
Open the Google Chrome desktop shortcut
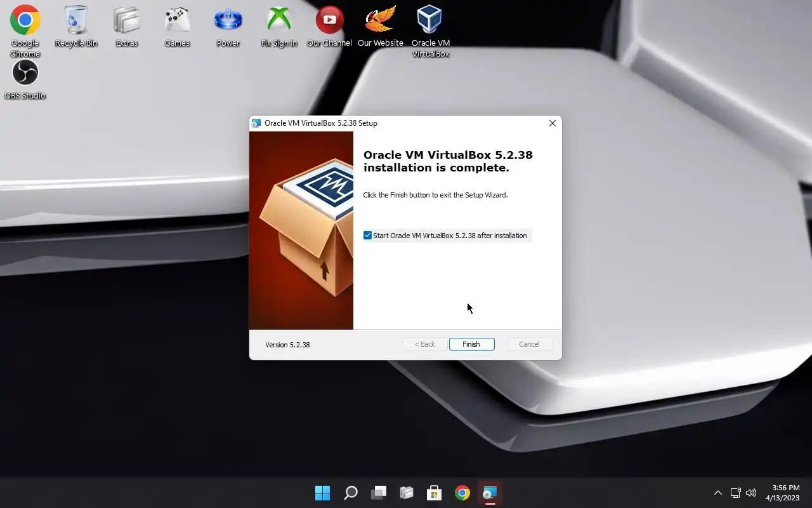coord(25,30)
